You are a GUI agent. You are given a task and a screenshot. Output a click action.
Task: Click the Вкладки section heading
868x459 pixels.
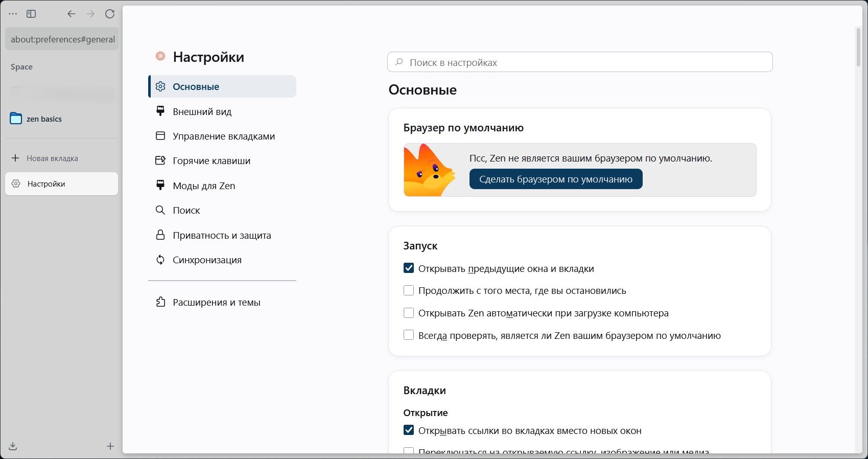tap(425, 391)
